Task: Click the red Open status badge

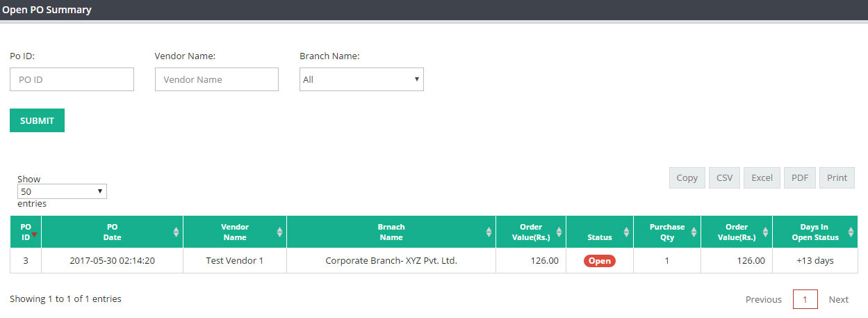Action: click(x=600, y=261)
